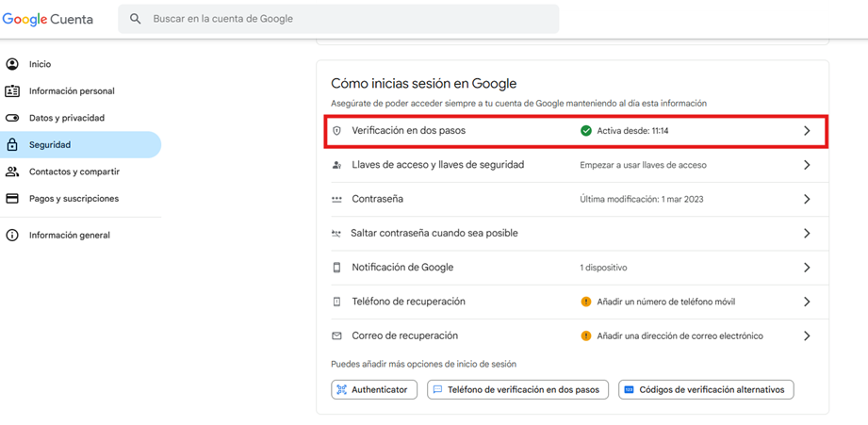Click the passkey icon beside Llaves de acceso

pos(336,165)
